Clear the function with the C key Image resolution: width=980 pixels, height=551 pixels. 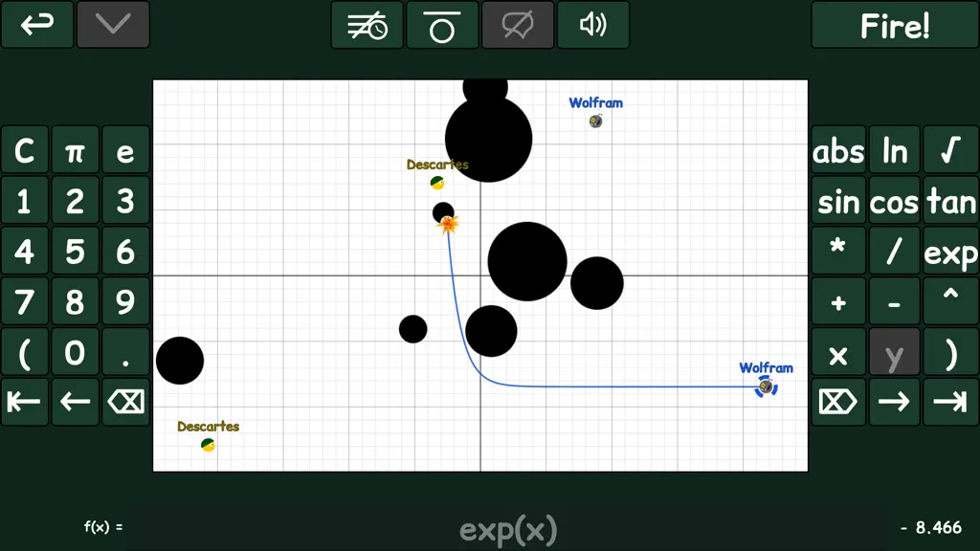pos(24,150)
